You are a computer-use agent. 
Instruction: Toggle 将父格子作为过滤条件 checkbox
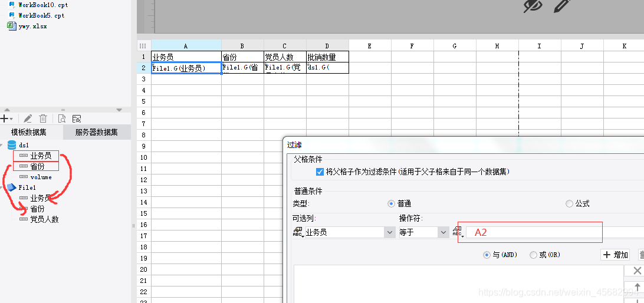coord(320,172)
